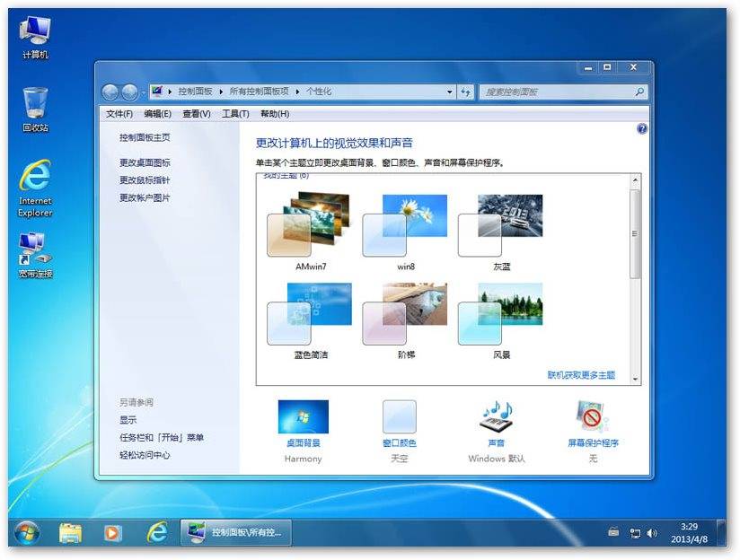Click the 控制面板 breadcrumb segment
This screenshot has height=560, width=740.
[195, 92]
